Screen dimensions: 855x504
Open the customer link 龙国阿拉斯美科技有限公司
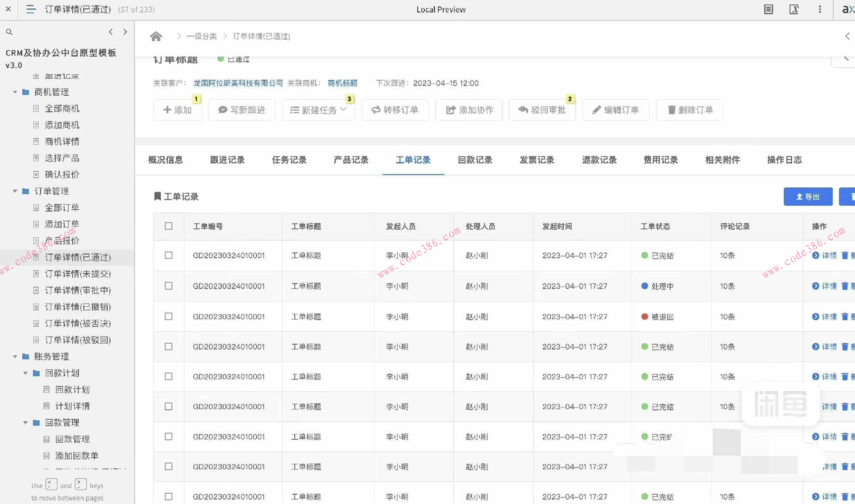(x=237, y=83)
